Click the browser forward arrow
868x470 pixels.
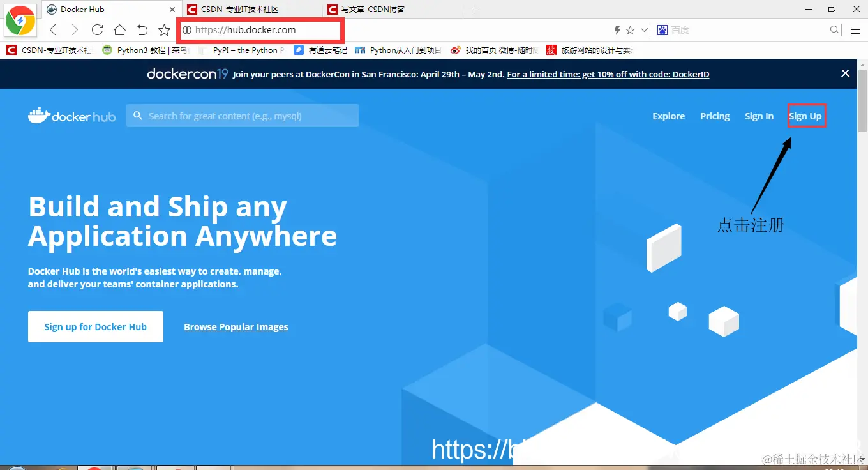tap(75, 30)
